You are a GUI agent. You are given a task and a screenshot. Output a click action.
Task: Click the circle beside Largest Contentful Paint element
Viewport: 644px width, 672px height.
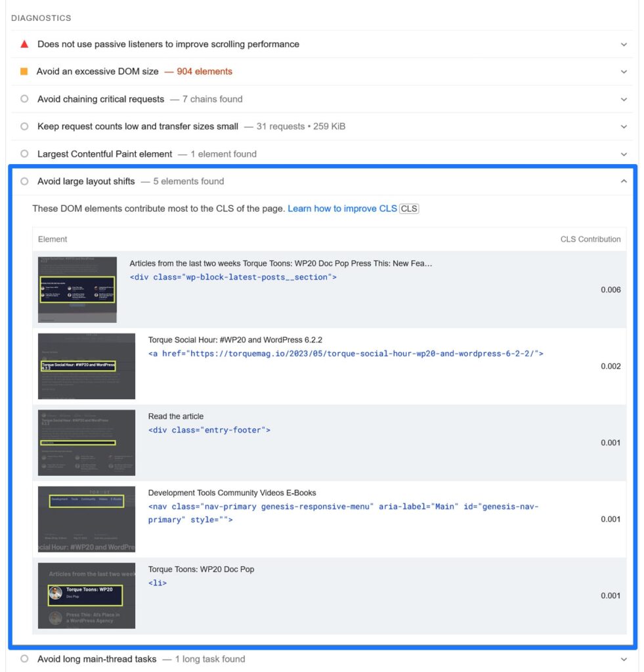(x=24, y=154)
